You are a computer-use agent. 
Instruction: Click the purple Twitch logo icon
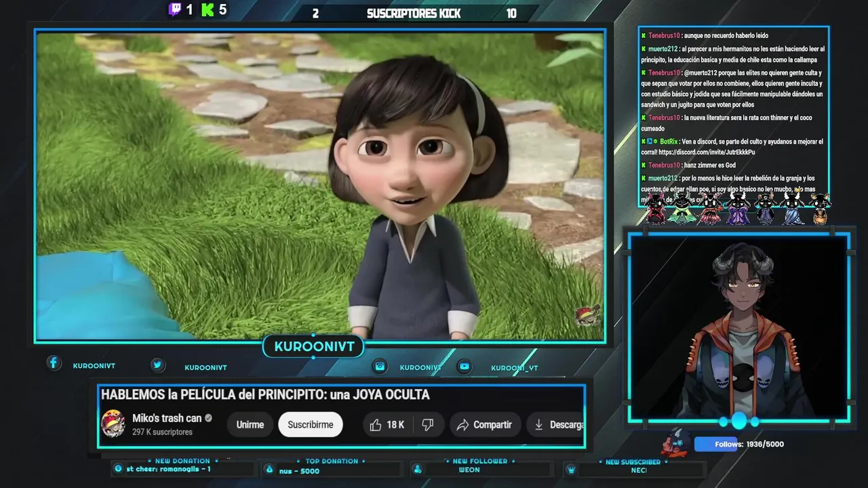[x=175, y=9]
